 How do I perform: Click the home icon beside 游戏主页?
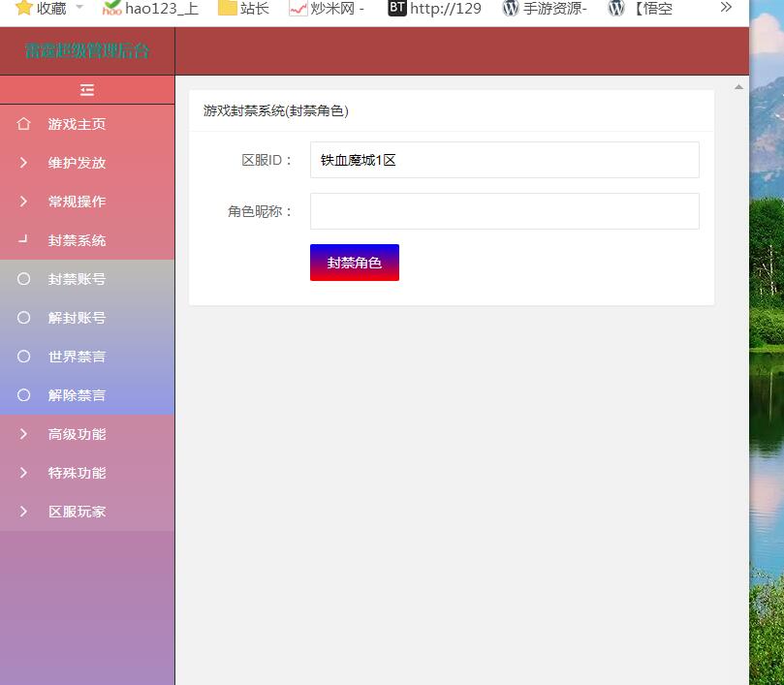click(24, 124)
